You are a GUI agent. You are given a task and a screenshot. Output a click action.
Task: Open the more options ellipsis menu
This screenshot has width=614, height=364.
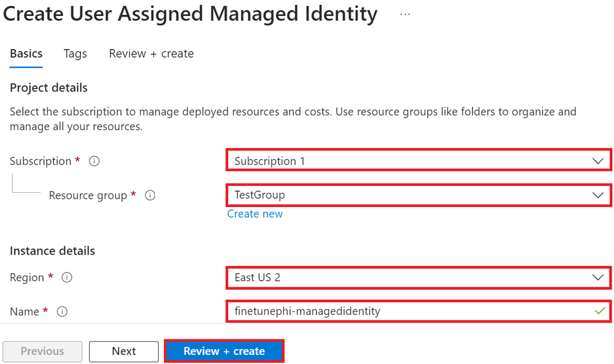pyautogui.click(x=405, y=14)
